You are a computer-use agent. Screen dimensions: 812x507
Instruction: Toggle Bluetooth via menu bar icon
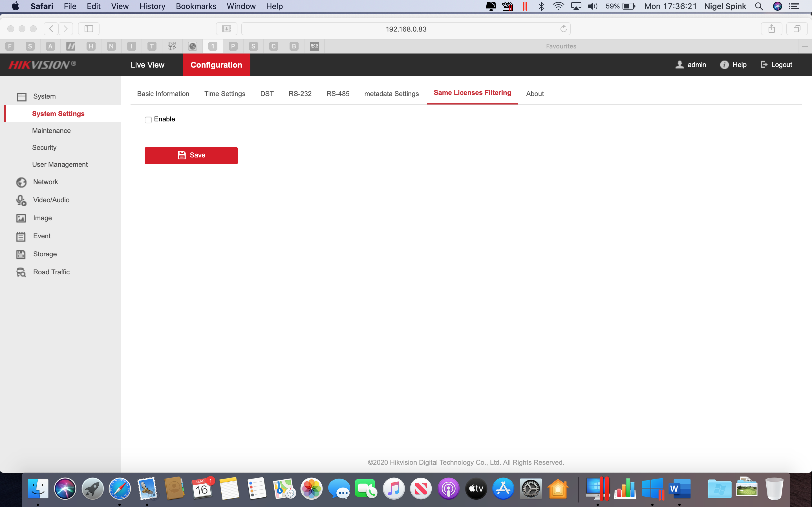click(x=541, y=6)
